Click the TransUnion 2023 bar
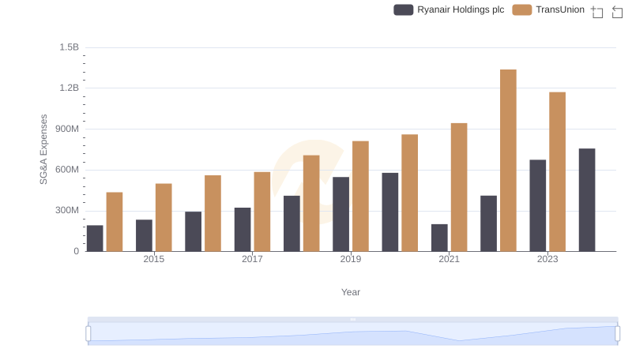632x364 pixels. [x=558, y=171]
